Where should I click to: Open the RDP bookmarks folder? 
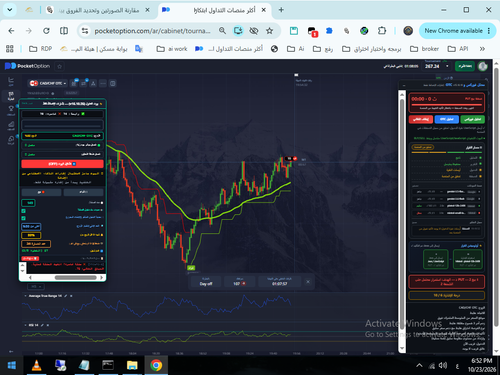point(41,49)
